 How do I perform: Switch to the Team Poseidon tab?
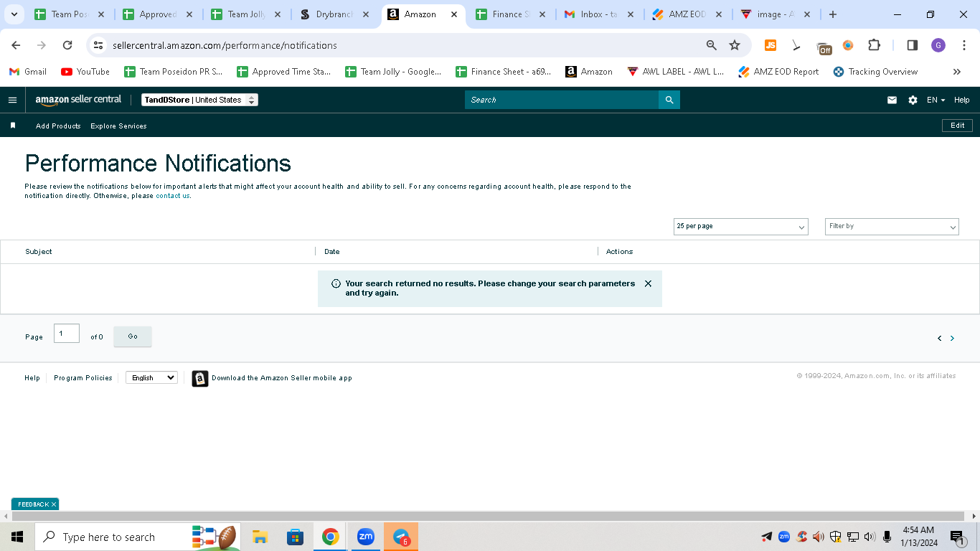[x=70, y=14]
